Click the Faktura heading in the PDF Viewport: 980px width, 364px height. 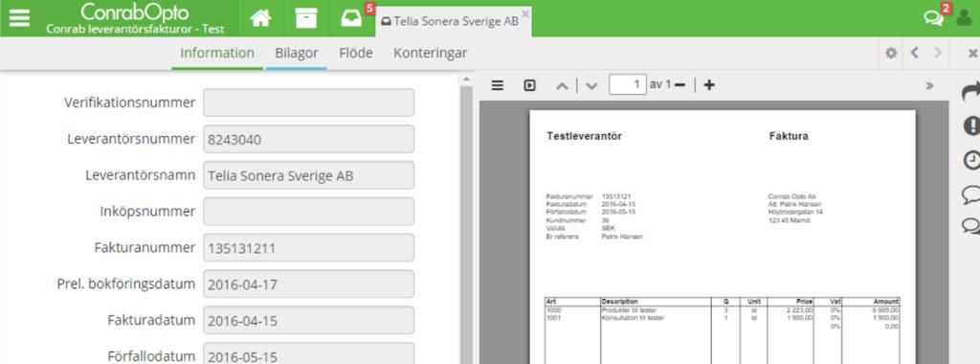789,136
